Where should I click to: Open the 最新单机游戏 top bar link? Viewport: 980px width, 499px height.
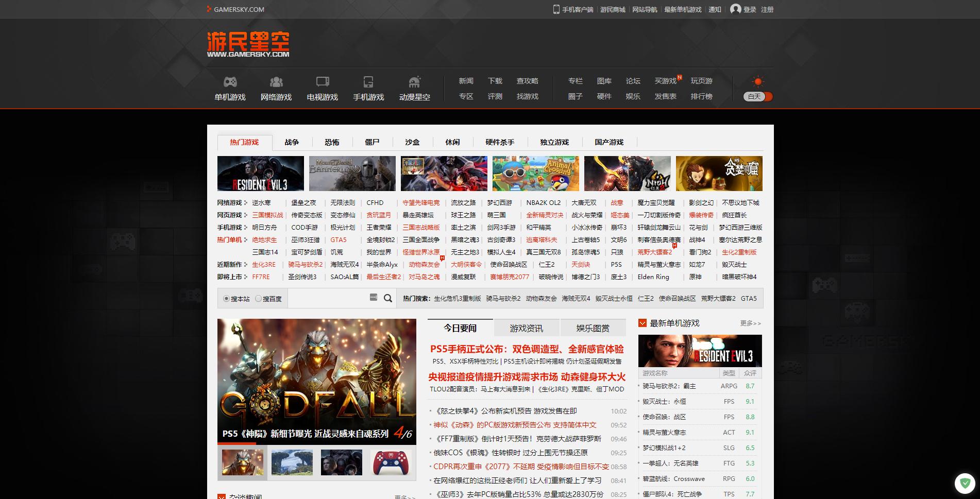coord(683,9)
